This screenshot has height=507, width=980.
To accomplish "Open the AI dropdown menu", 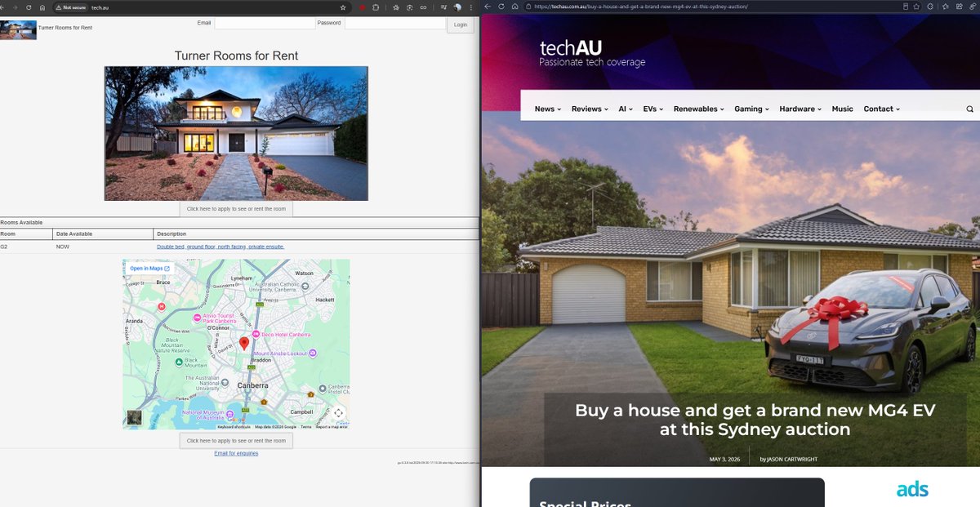I will point(626,109).
